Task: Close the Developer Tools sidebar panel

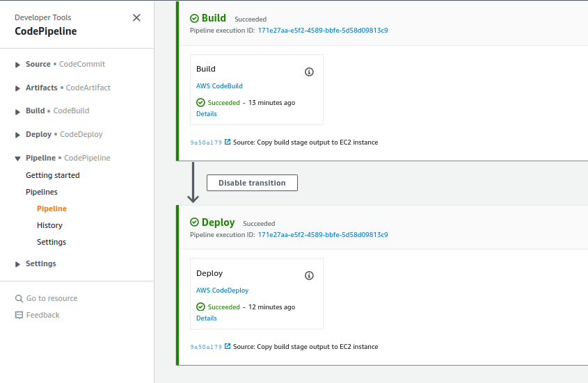Action: [136, 18]
